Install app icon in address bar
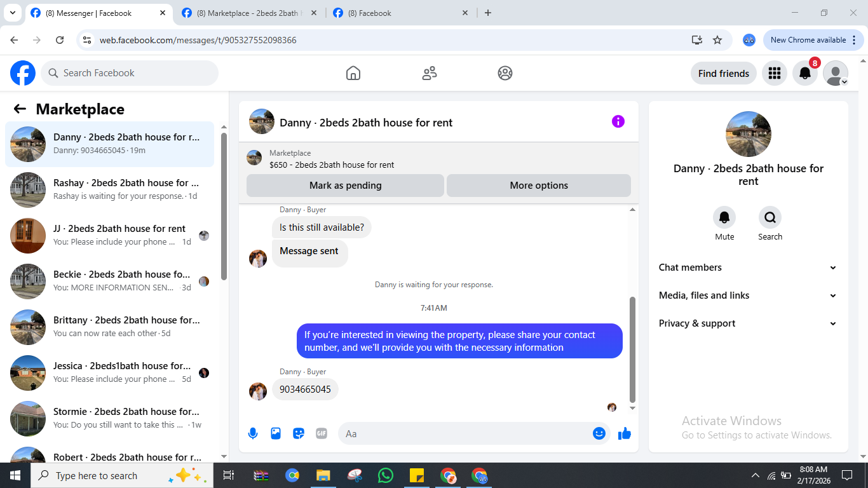Viewport: 868px width, 488px height. click(697, 40)
